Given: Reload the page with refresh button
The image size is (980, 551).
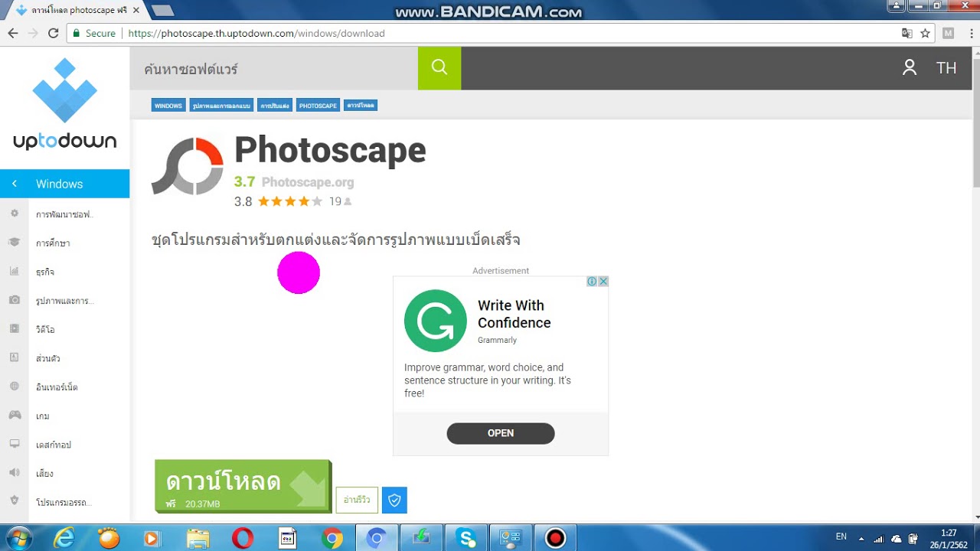Looking at the screenshot, I should click(x=53, y=33).
